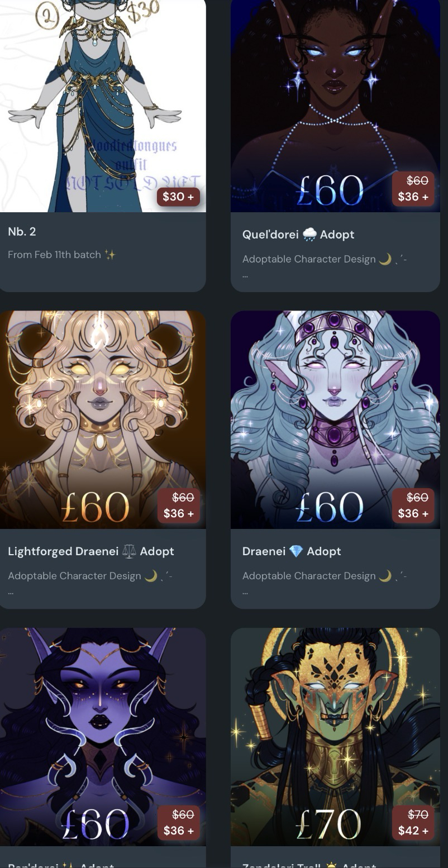Click the From Feb 11th batch description
The width and height of the screenshot is (448, 868).
pos(61,255)
